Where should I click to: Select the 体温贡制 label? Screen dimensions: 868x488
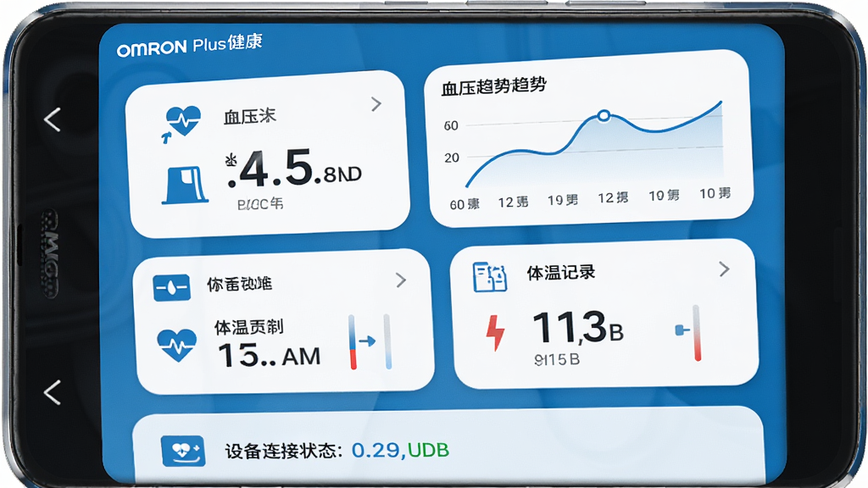click(x=249, y=327)
